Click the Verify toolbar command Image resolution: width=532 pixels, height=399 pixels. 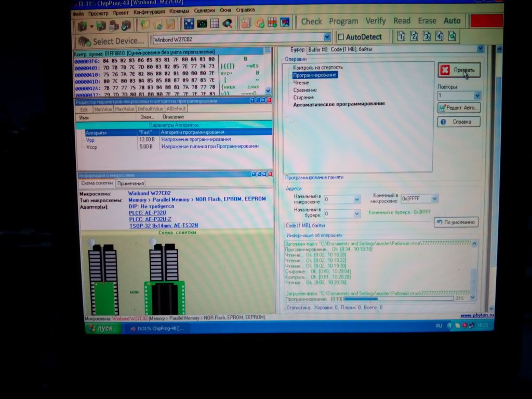[375, 21]
